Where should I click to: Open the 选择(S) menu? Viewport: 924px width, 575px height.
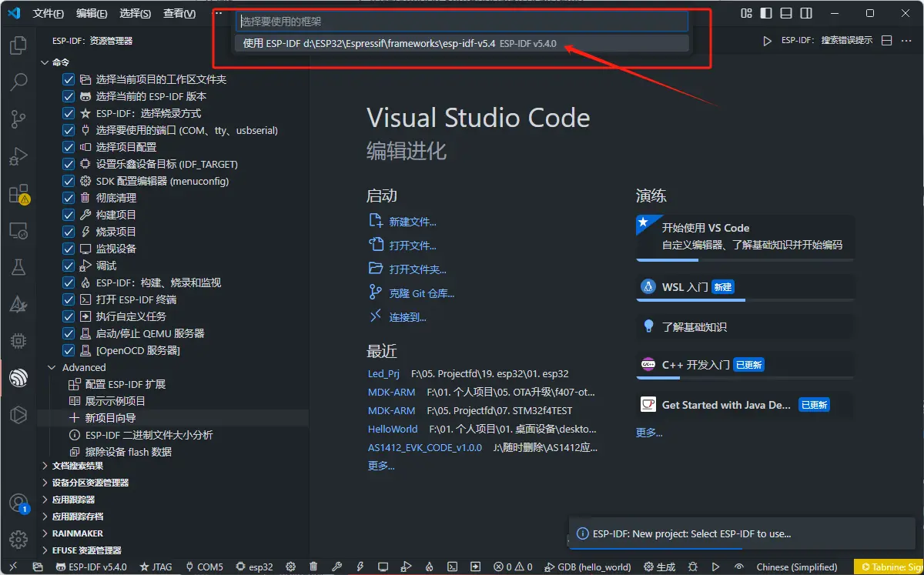click(136, 13)
